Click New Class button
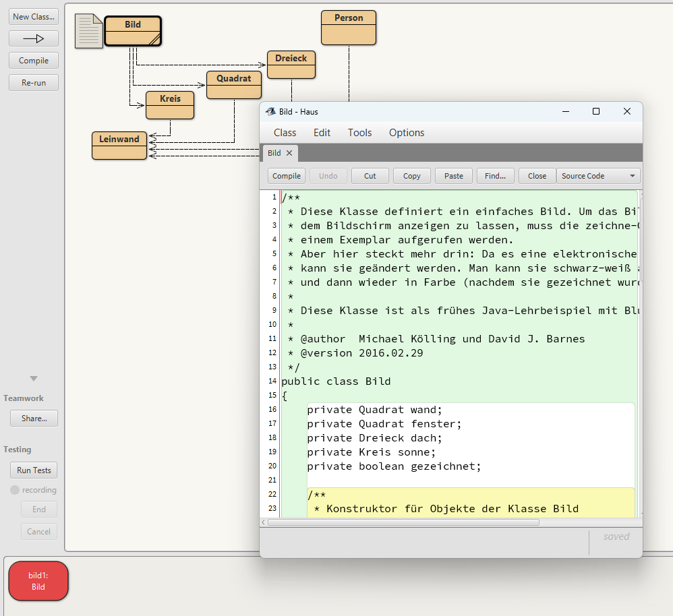The height and width of the screenshot is (616, 673). point(34,17)
